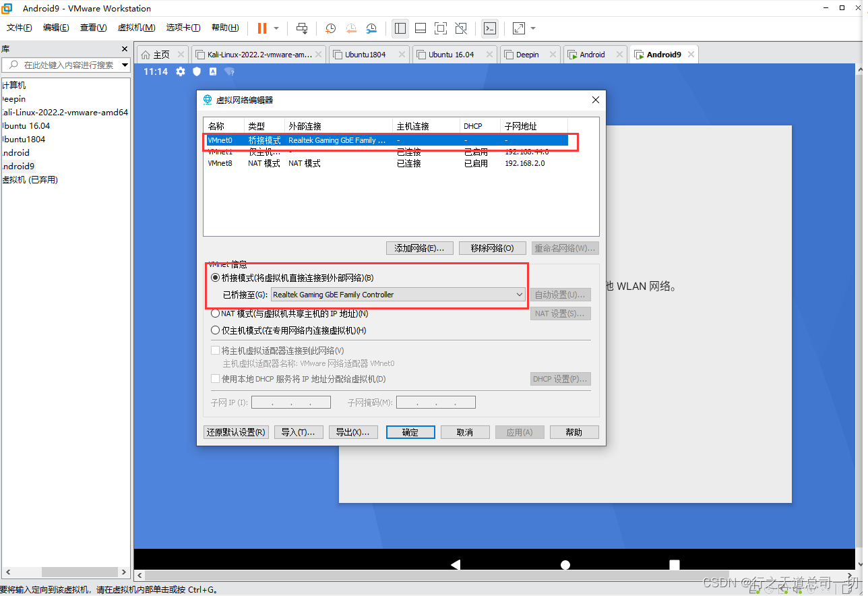Viewport: 868px width, 596px height.
Task: Confirm with the 确定 button
Action: coord(410,432)
